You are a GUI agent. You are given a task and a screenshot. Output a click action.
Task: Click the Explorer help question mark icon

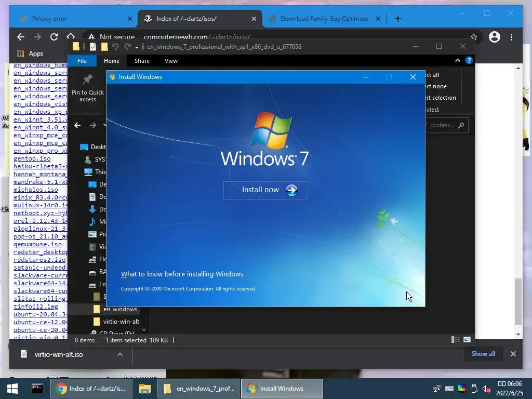469,60
